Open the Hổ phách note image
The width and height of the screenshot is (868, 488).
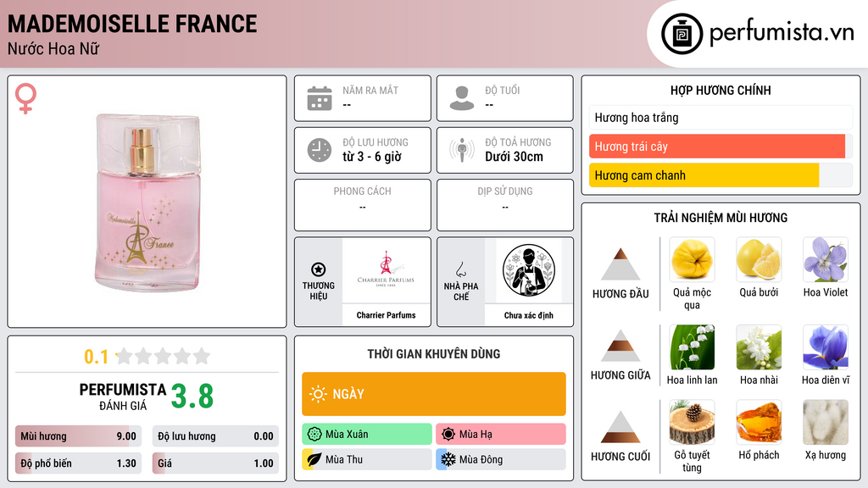point(759,422)
